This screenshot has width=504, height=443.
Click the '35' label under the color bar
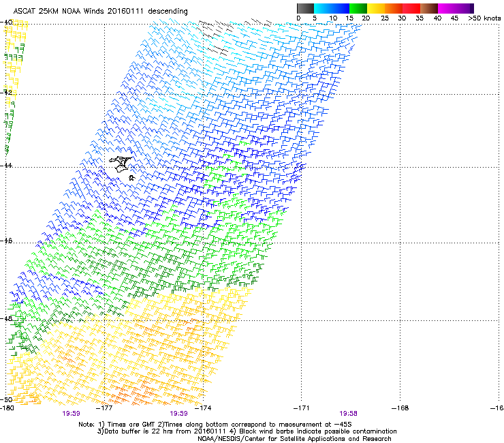(420, 18)
